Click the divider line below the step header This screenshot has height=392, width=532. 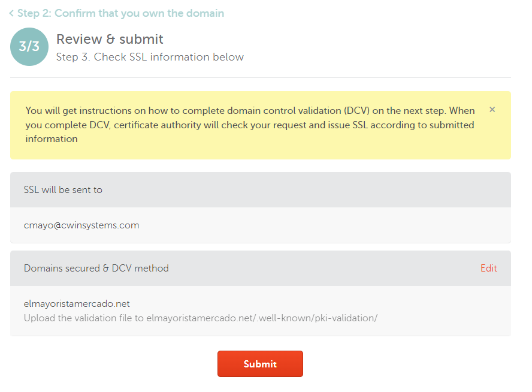(260, 77)
